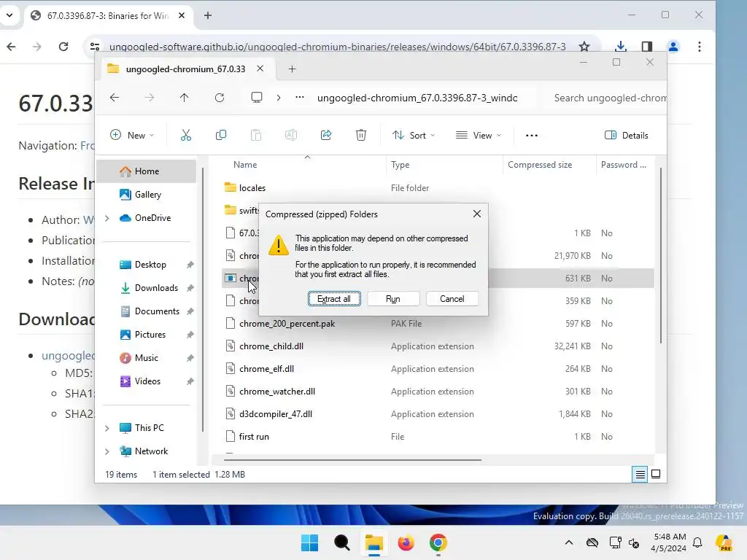The image size is (747, 560).
Task: Select Home in the navigation pane
Action: [146, 171]
